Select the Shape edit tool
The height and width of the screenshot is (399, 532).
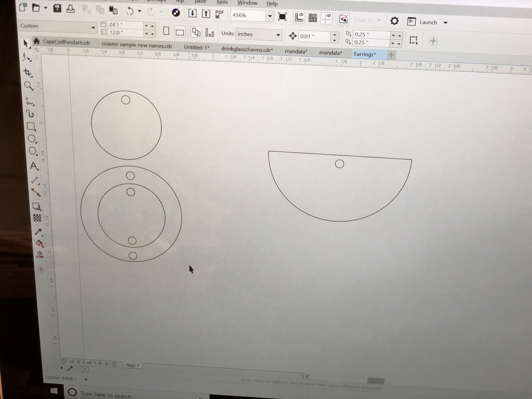(x=27, y=58)
